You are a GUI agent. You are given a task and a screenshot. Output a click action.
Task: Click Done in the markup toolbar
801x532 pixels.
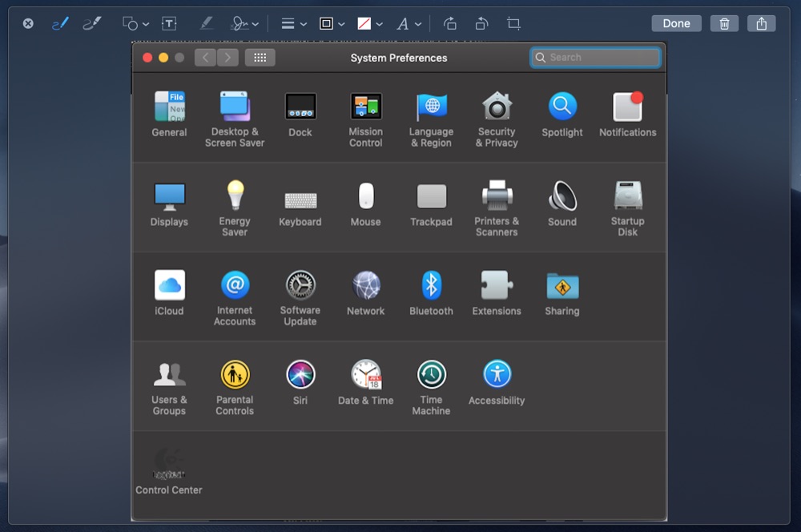click(x=676, y=23)
